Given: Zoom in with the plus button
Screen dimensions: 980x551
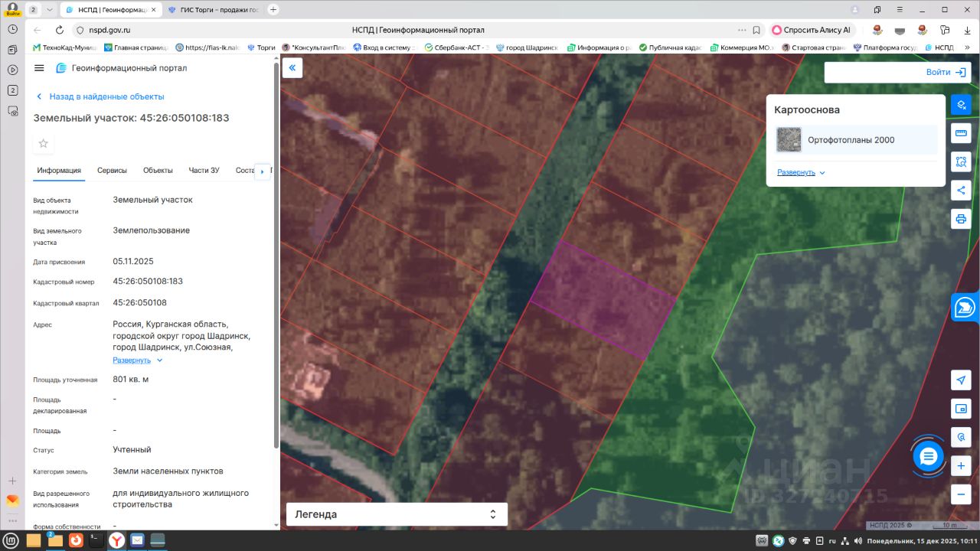Looking at the screenshot, I should point(961,465).
